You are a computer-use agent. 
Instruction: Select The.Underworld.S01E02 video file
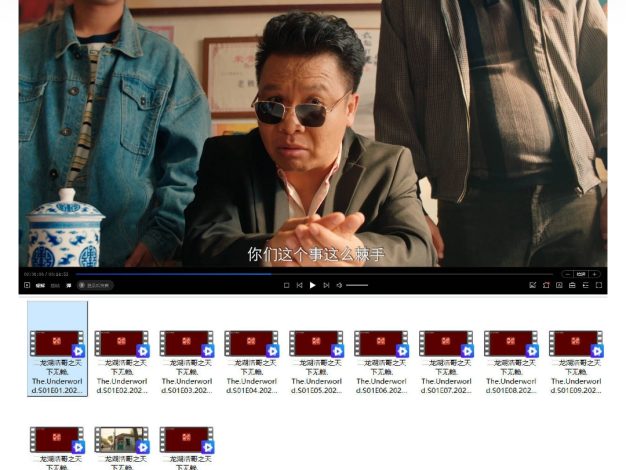click(x=122, y=362)
